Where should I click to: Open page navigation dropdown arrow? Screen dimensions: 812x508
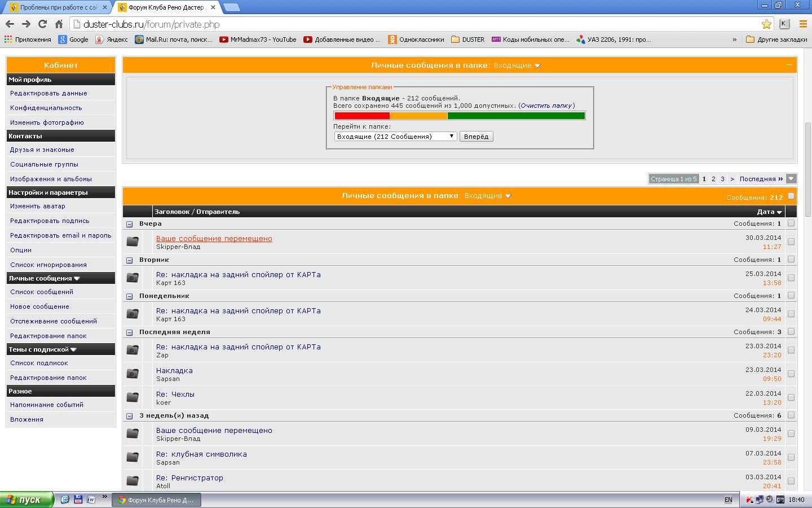click(x=791, y=179)
